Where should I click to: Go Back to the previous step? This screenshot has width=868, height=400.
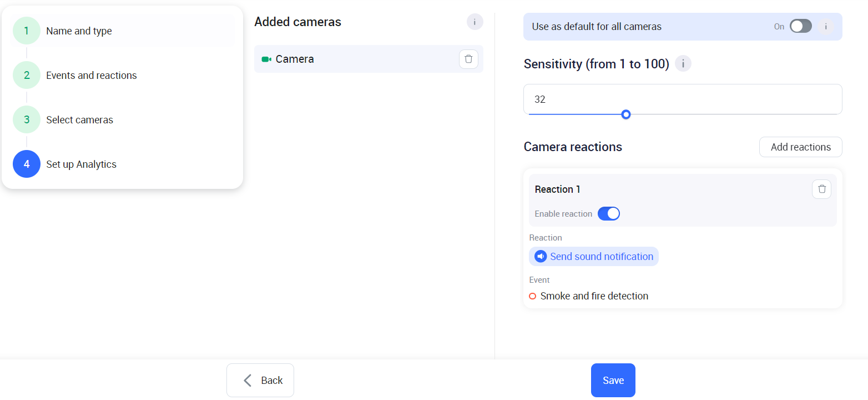pos(260,381)
